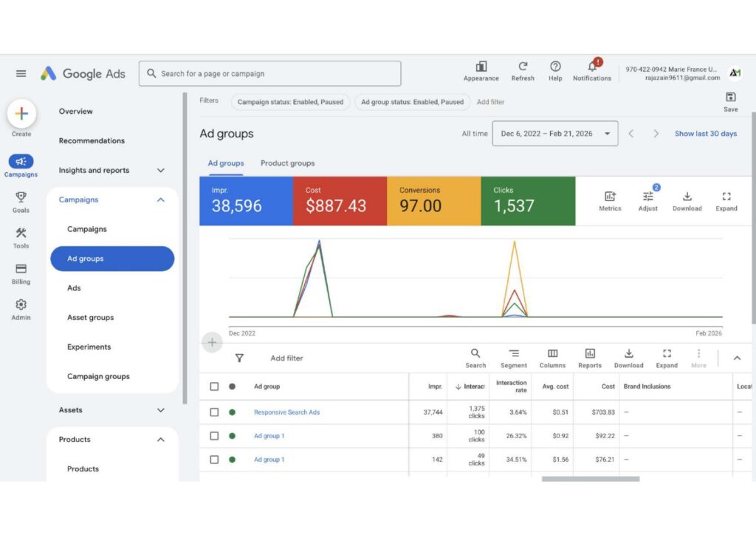Click the Create plus button

21,114
